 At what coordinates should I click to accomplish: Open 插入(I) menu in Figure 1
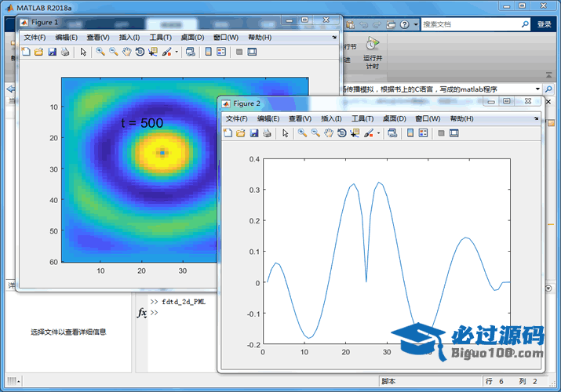point(129,37)
